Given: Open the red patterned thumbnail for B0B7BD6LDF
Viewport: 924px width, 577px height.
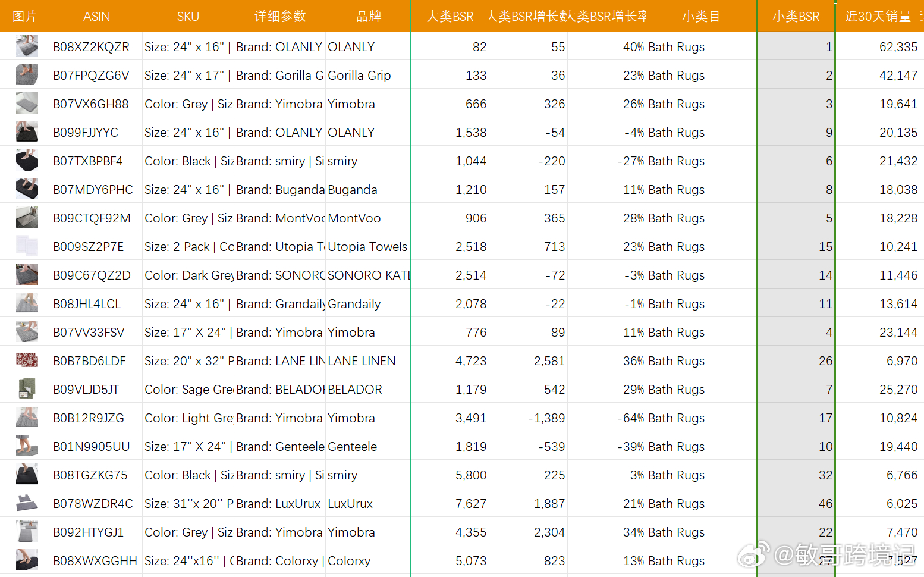Looking at the screenshot, I should (27, 360).
